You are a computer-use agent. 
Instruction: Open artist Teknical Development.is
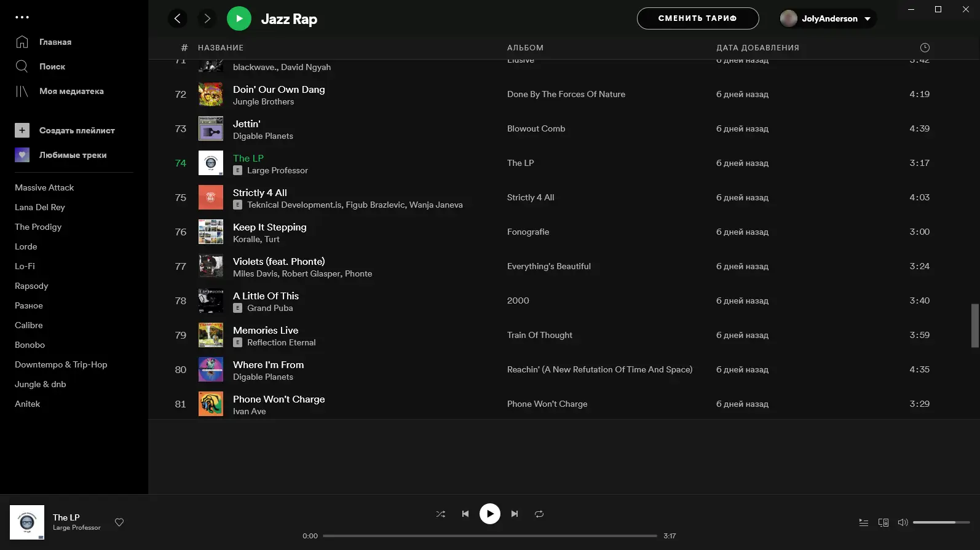point(294,205)
